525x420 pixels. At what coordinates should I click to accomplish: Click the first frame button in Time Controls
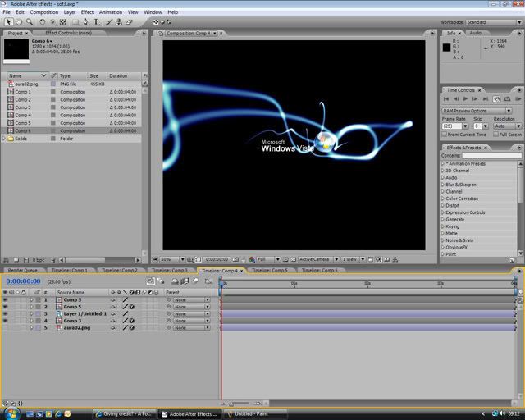(446, 99)
